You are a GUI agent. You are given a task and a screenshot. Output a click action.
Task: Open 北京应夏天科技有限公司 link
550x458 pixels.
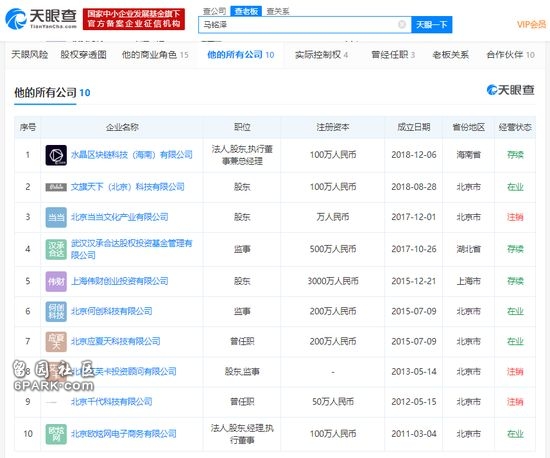click(115, 342)
